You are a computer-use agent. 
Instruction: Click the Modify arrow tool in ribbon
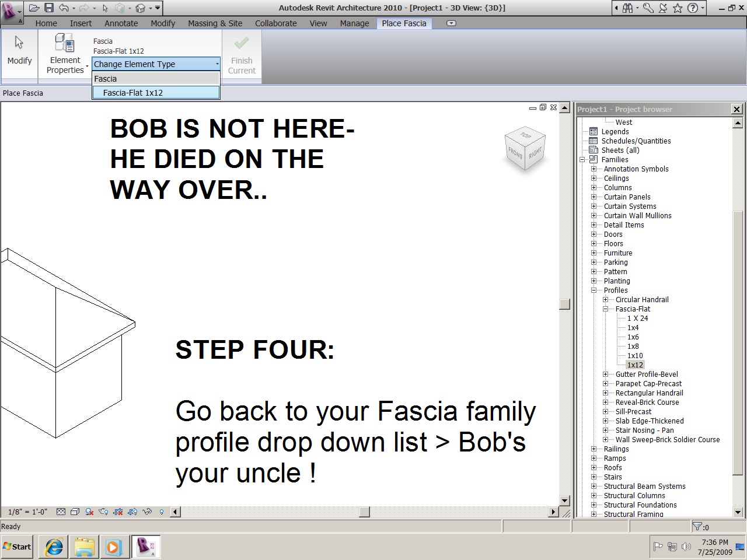point(19,51)
